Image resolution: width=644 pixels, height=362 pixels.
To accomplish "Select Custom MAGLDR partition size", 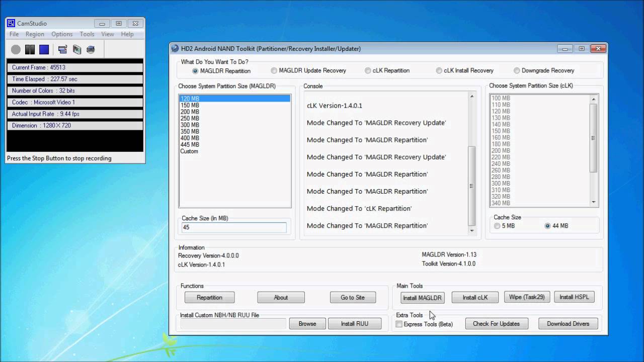I will [234, 151].
